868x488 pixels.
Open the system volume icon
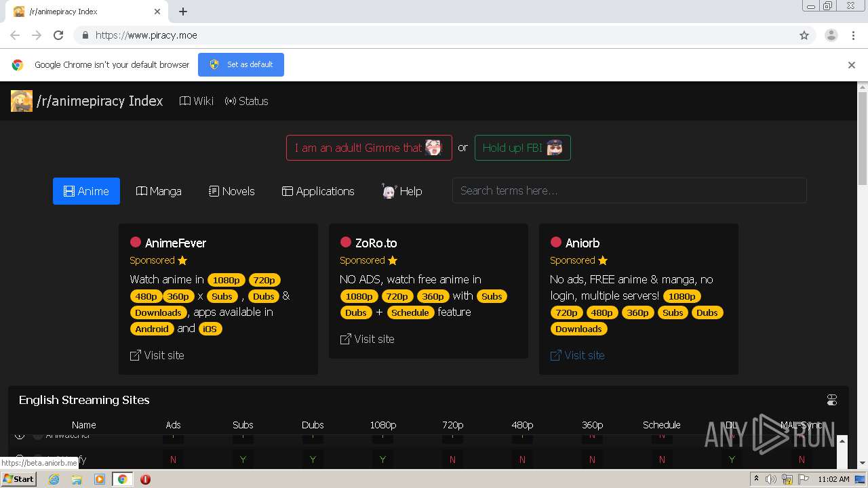click(x=771, y=479)
